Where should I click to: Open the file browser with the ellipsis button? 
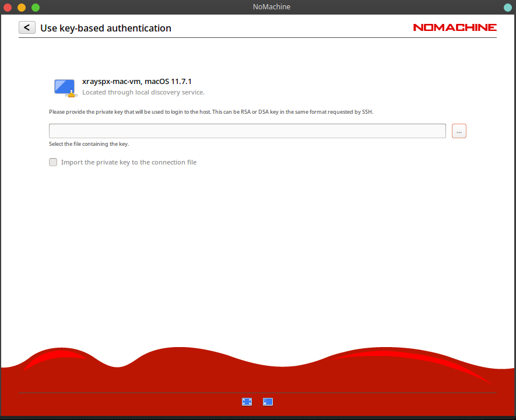click(459, 131)
